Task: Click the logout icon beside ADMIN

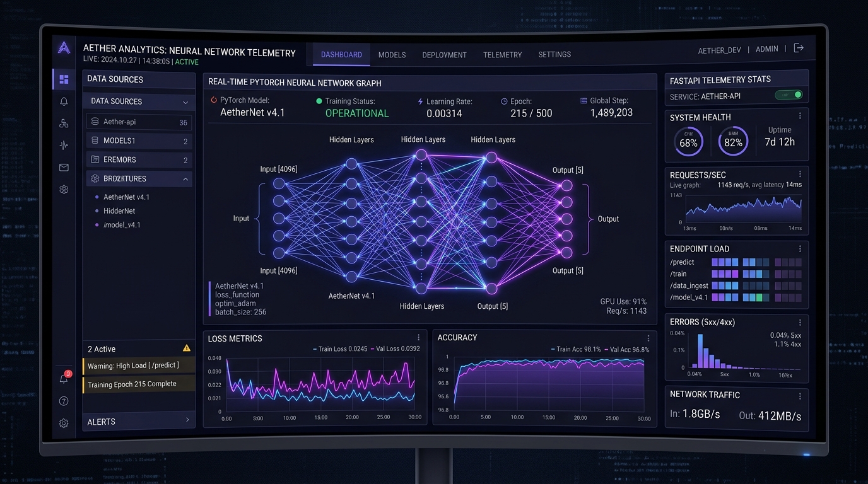Action: pos(799,48)
